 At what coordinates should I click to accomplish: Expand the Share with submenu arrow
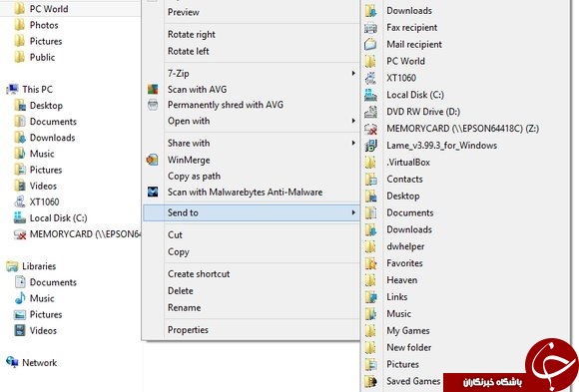[353, 143]
